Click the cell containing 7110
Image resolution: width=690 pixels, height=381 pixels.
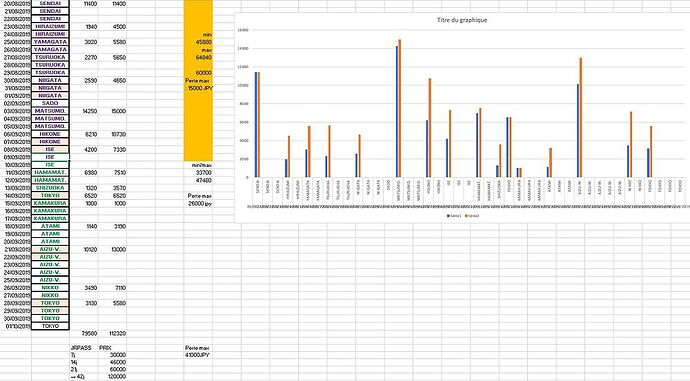coord(112,288)
